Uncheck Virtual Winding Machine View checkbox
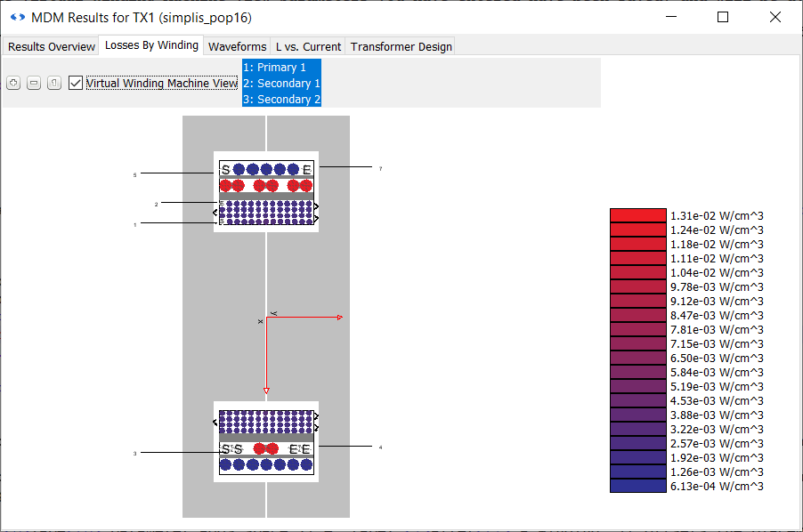803x532 pixels. click(x=76, y=83)
